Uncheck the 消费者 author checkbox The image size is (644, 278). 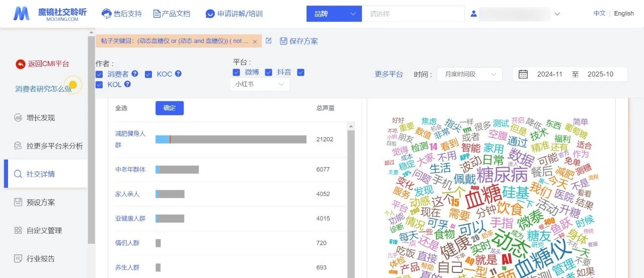point(100,74)
